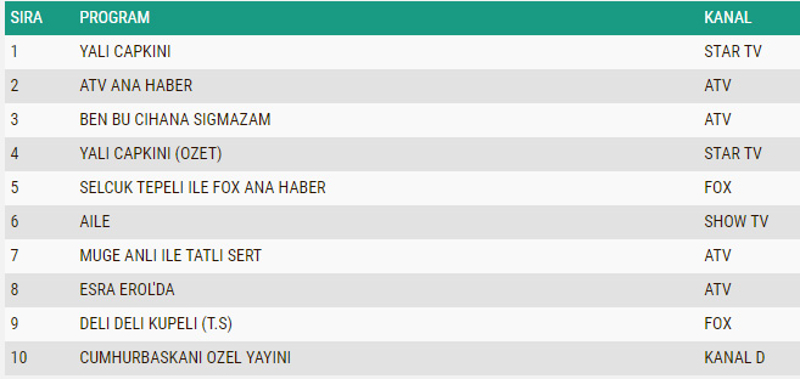Click KANAL D channel label

[734, 358]
